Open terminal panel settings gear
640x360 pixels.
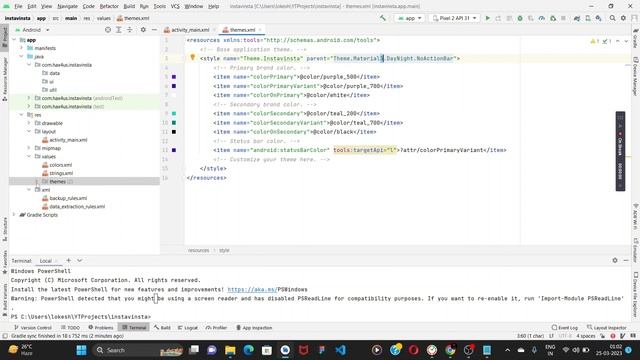[x=615, y=260]
